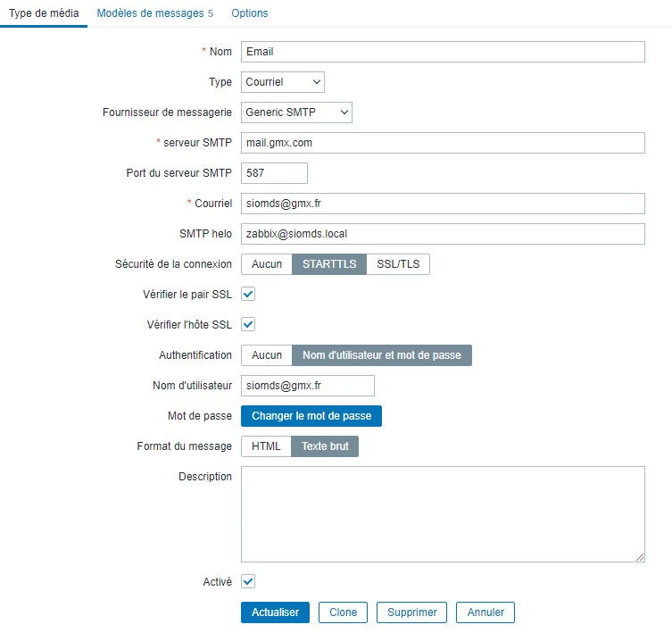672x633 pixels.
Task: Choose Texte brut message format
Action: (325, 446)
